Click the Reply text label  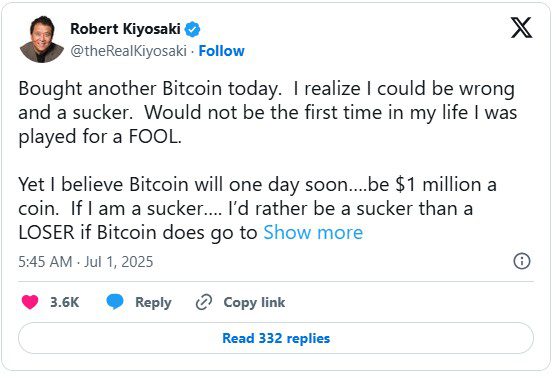[x=153, y=302]
